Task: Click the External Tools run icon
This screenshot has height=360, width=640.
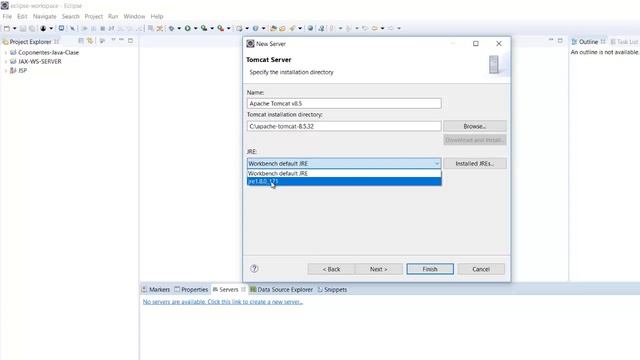Action: tap(220, 28)
